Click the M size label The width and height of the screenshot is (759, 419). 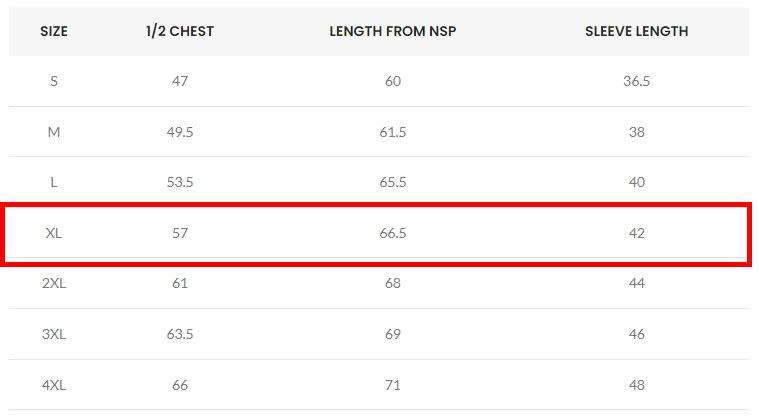[x=54, y=132]
